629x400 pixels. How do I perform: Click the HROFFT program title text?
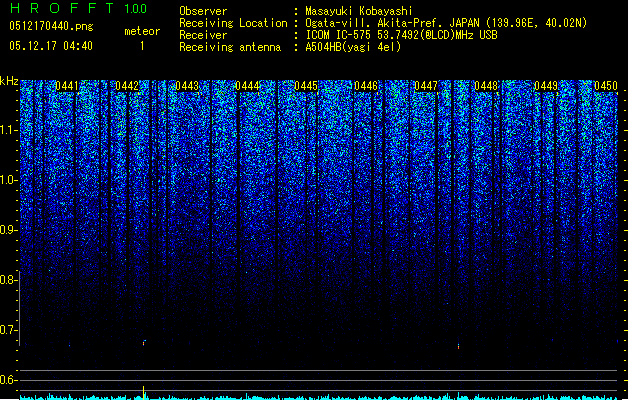click(x=62, y=8)
